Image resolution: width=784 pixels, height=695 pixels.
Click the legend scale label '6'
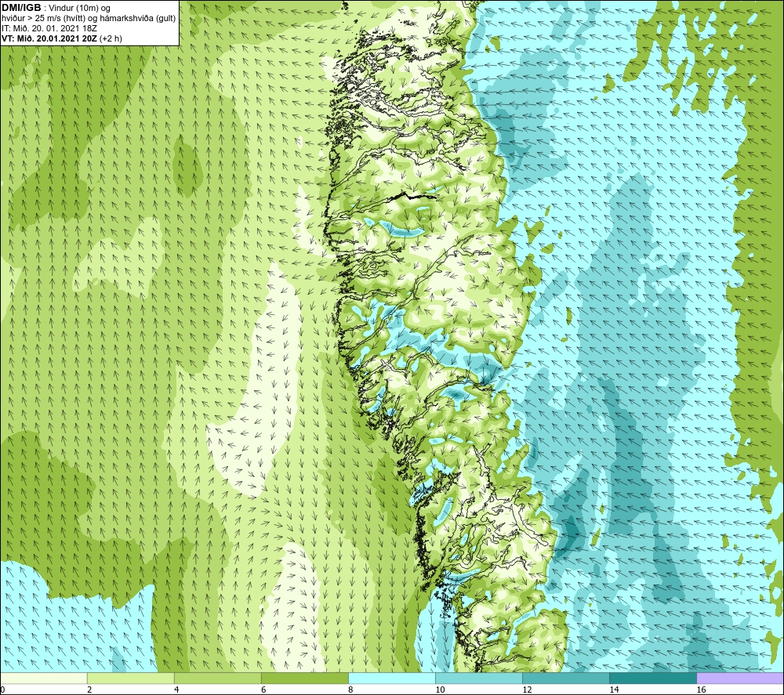click(263, 690)
